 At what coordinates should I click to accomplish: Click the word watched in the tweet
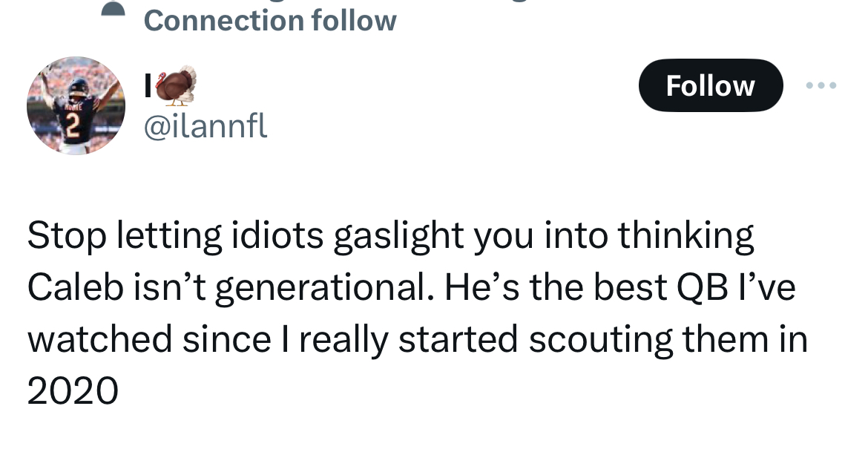tap(100, 338)
